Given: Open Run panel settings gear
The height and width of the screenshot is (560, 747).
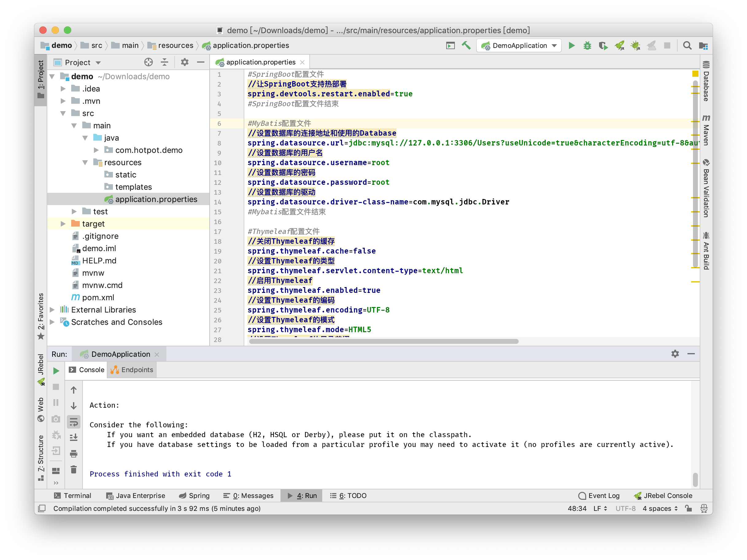Looking at the screenshot, I should tap(675, 354).
